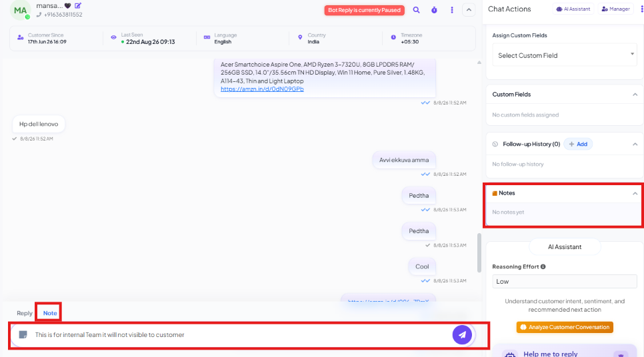Click the 'No custom fields assigned' text
This screenshot has height=357, width=644.
[x=525, y=115]
